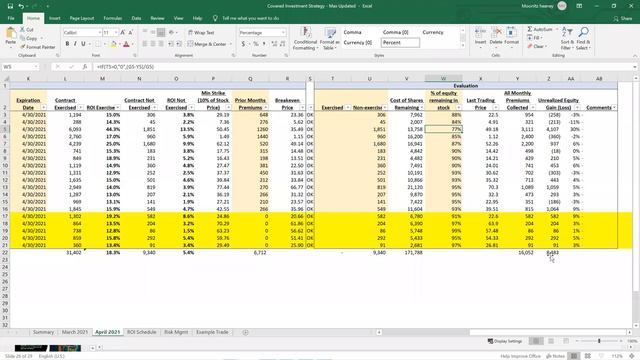Expand the cell styles gallery

pos(463,46)
